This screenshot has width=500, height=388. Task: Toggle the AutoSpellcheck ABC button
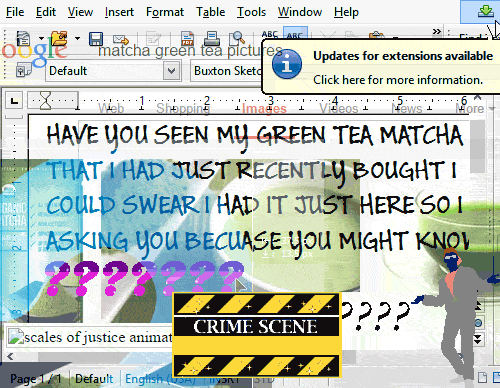295,34
